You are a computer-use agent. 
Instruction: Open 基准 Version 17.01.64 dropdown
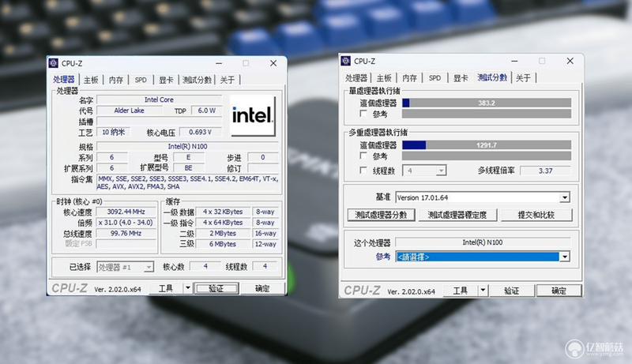(483, 197)
